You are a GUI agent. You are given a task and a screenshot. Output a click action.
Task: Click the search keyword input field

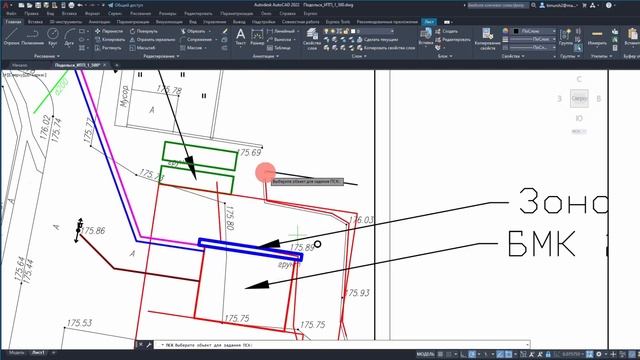tap(498, 5)
